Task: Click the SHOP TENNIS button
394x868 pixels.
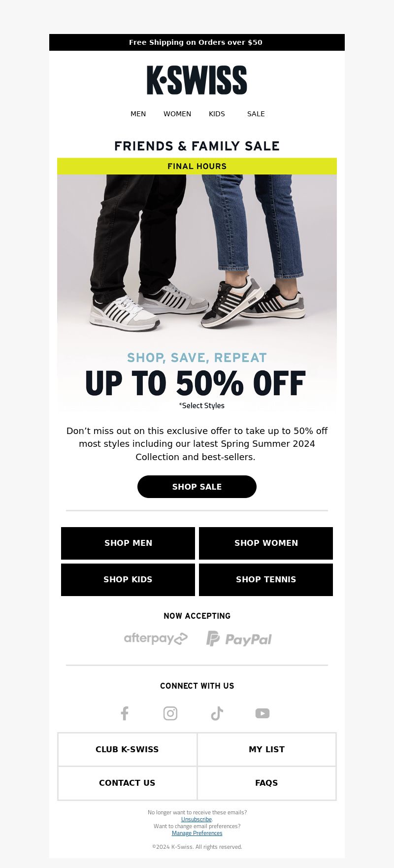Action: 266,579
